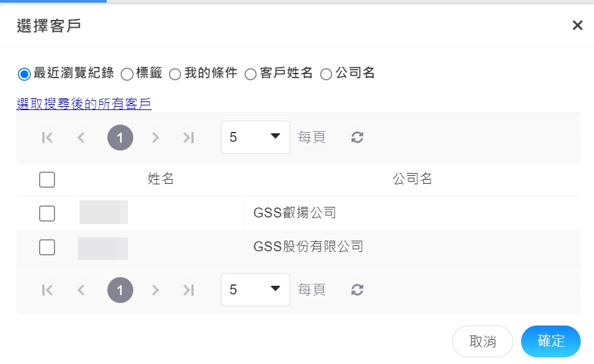The height and width of the screenshot is (364, 594).
Task: Open the bottom page-size dropdown
Action: 255,290
